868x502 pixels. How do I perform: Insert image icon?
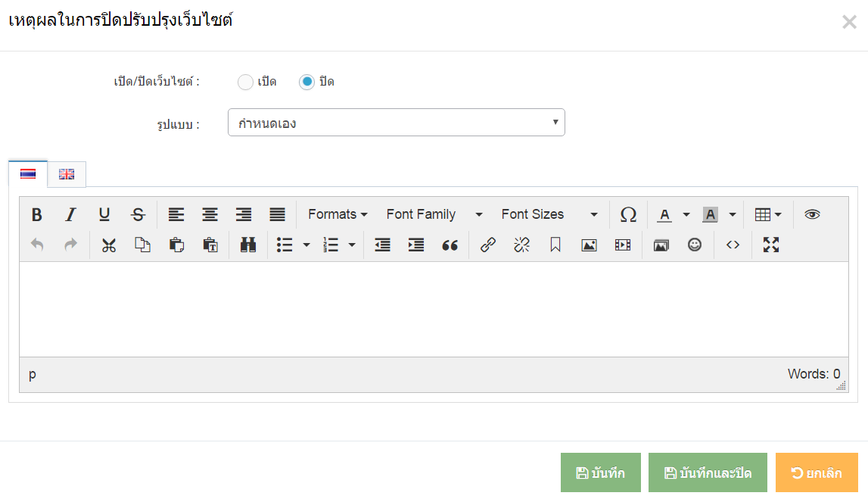(x=589, y=245)
